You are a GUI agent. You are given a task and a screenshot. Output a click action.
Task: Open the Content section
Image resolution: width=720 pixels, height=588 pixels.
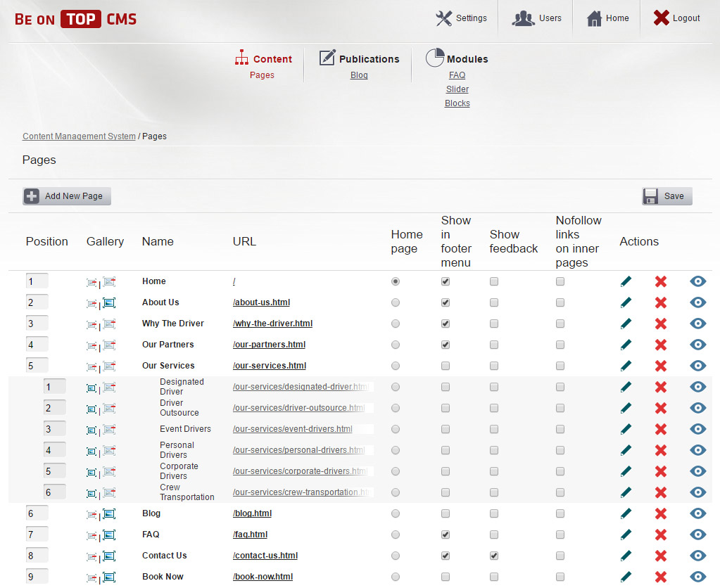pos(263,58)
